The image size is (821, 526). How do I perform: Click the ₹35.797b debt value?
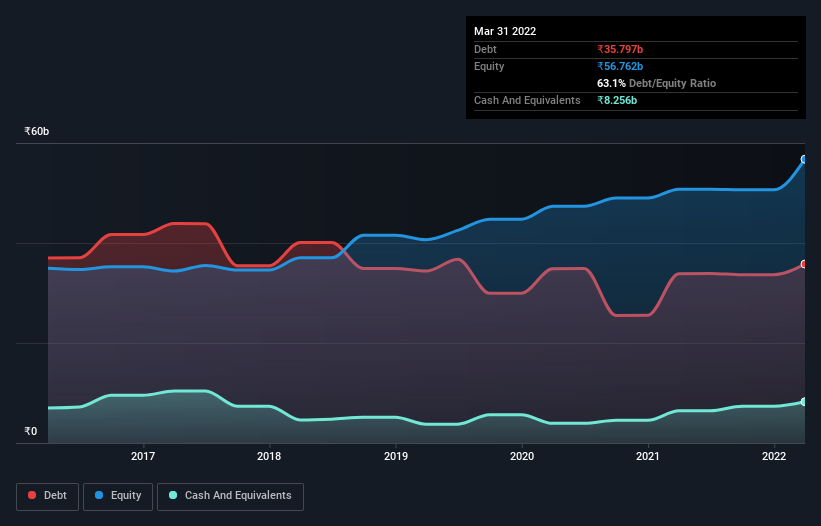[620, 49]
